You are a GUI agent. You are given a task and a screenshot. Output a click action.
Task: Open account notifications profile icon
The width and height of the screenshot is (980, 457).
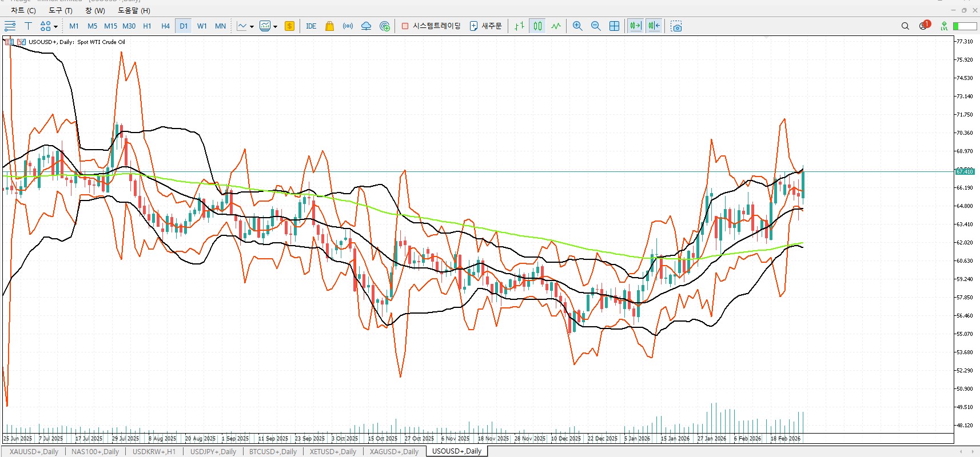(x=925, y=26)
